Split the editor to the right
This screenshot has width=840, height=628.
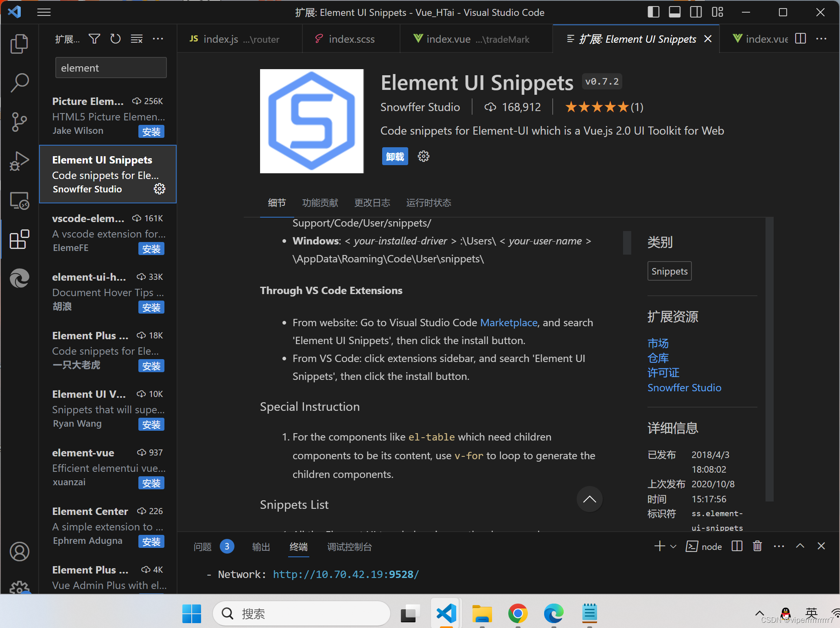tap(801, 39)
